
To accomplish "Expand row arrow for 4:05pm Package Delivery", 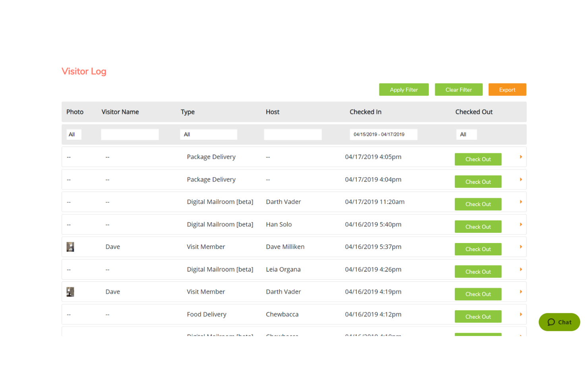I will pos(520,157).
